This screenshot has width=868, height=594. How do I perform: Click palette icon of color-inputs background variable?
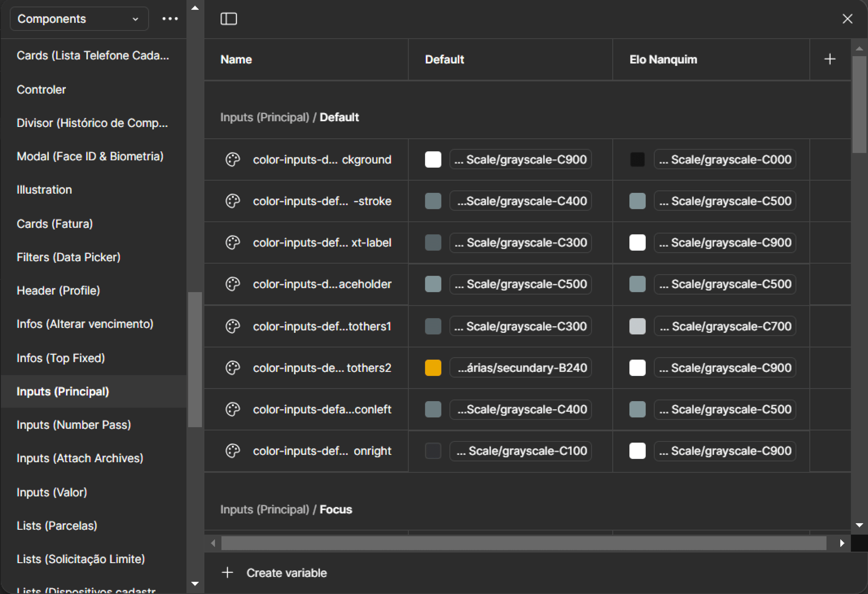pyautogui.click(x=232, y=160)
